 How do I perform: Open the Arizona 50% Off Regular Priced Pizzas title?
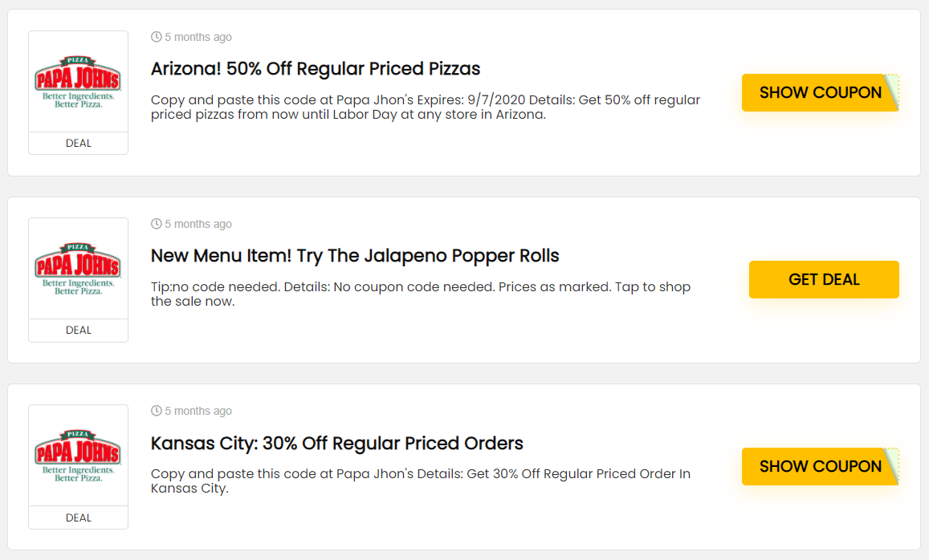pos(316,69)
